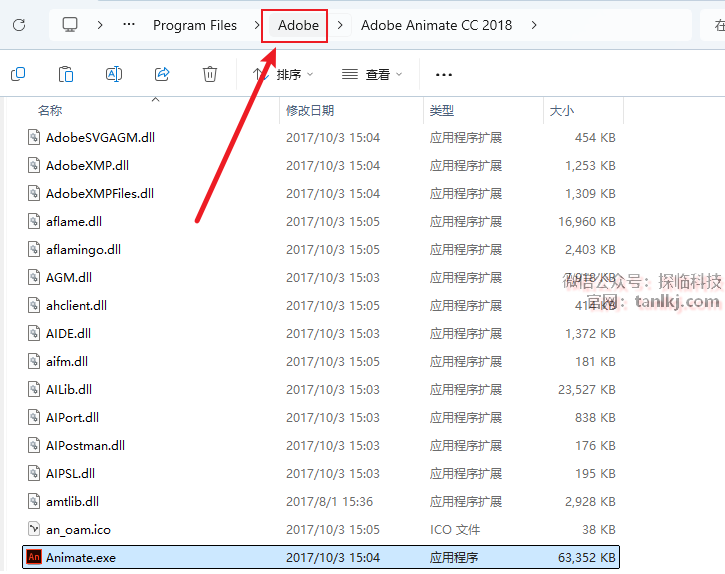Select the aflamingo.dll file
The height and width of the screenshot is (574, 725).
pyautogui.click(x=83, y=249)
